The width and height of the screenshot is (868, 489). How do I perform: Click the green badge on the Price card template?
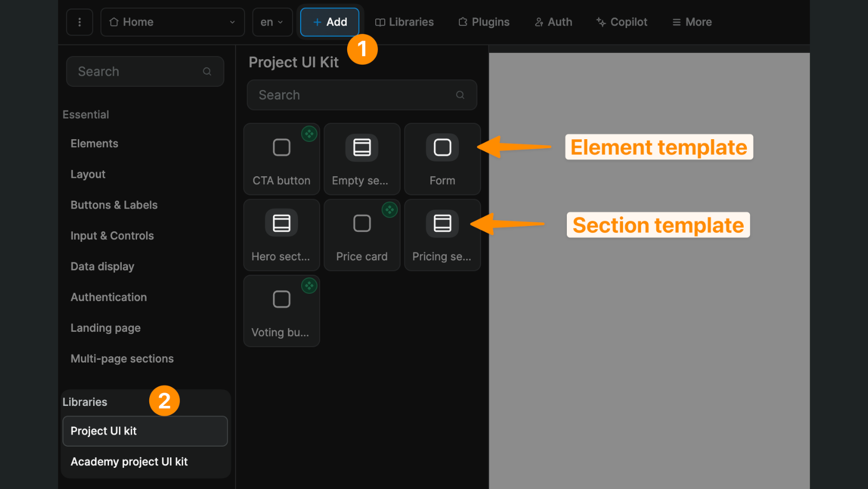[x=390, y=210]
